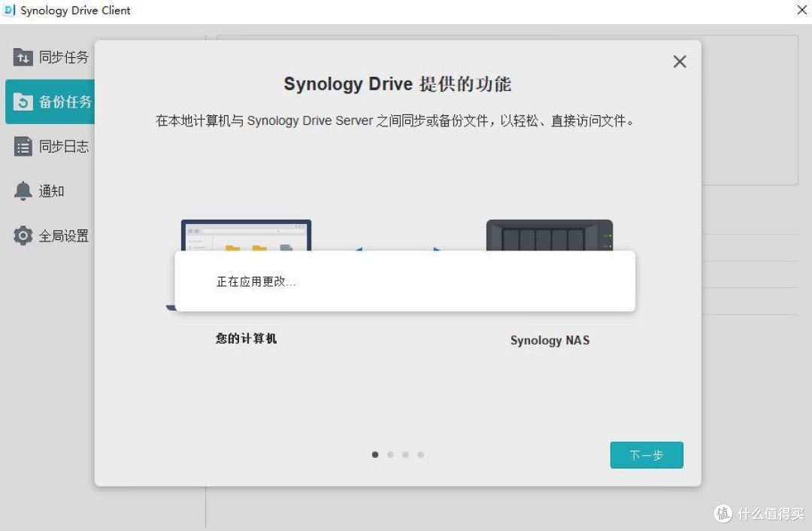Click the sync tasks arrows icon

(23, 57)
